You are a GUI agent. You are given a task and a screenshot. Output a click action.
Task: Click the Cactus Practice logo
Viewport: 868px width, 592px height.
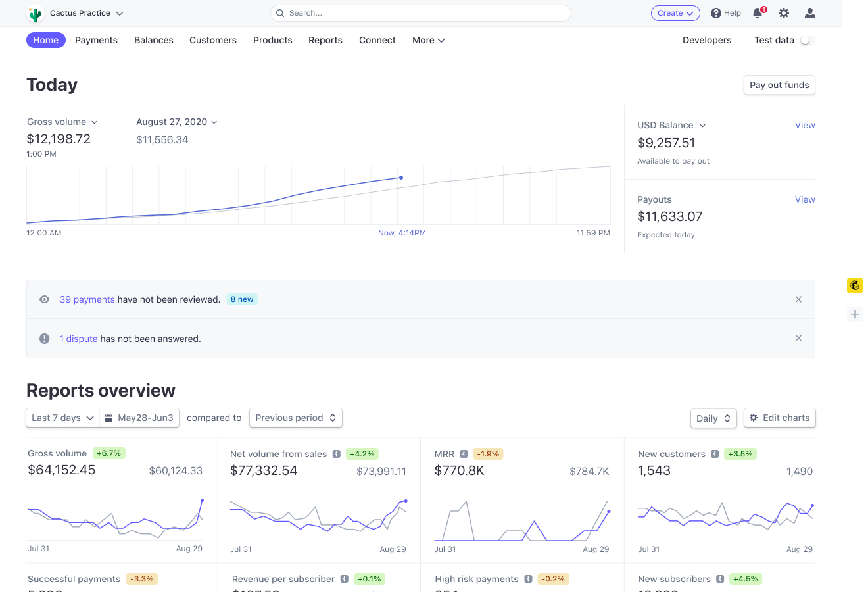(x=36, y=13)
